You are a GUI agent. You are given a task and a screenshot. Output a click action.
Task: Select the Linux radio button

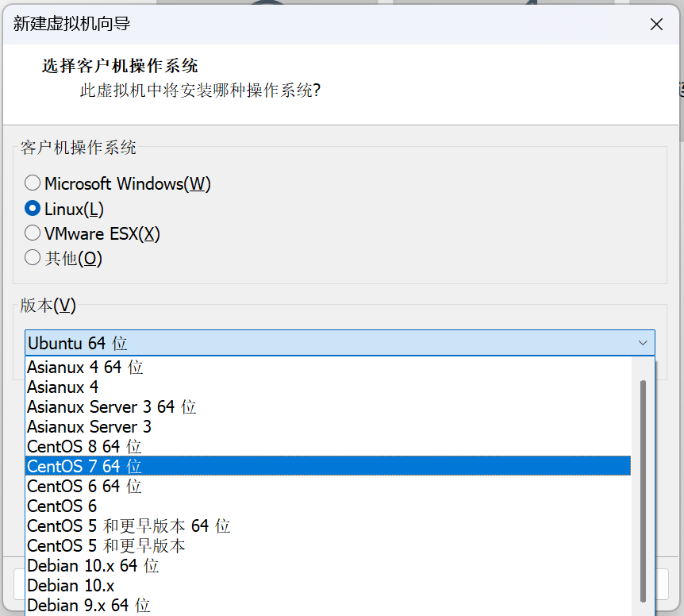coord(33,209)
